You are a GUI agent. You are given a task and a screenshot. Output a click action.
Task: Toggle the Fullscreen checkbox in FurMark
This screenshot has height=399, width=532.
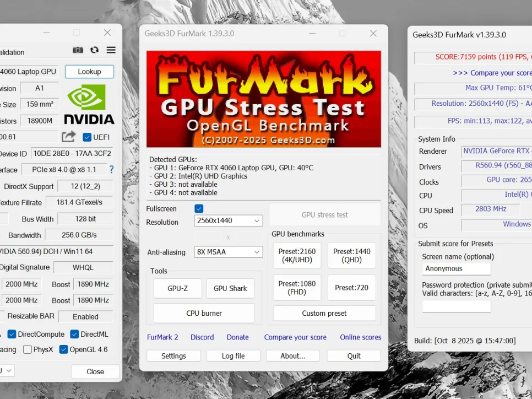tap(199, 209)
